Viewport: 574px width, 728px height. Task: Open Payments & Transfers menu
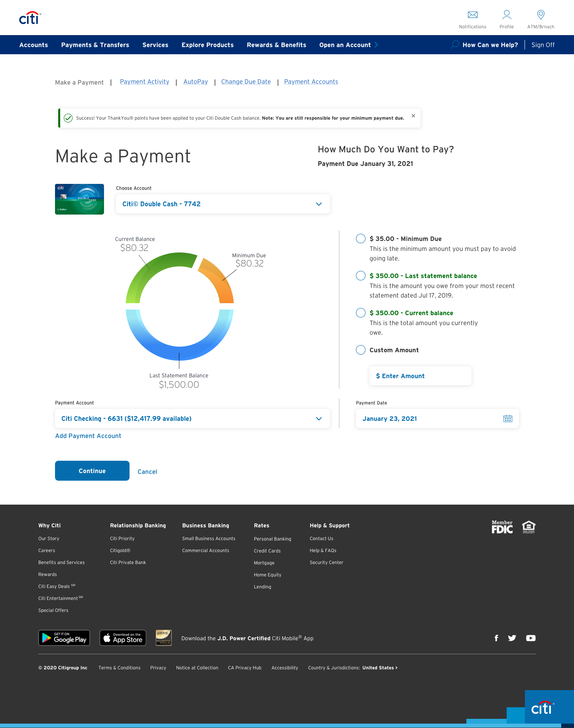pyautogui.click(x=95, y=45)
